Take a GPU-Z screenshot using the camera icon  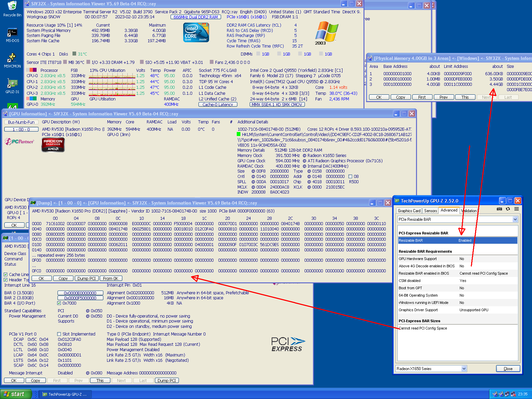[x=499, y=209]
